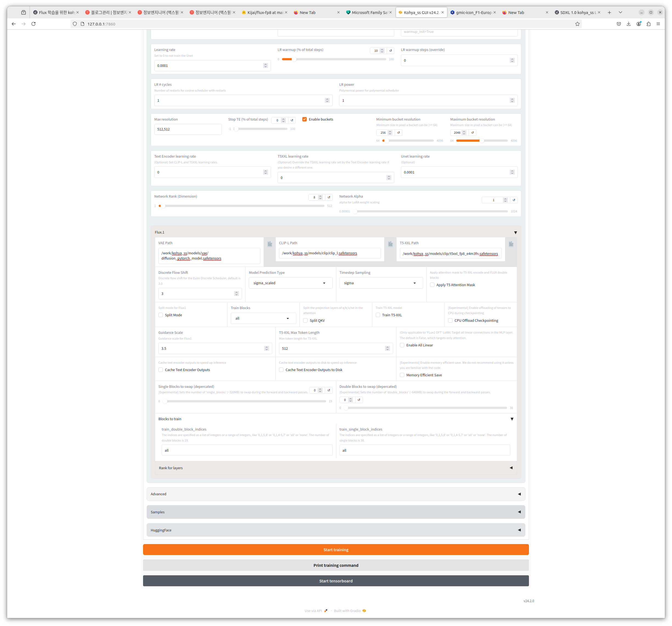Disable the Enable buckets checkbox

pos(304,119)
